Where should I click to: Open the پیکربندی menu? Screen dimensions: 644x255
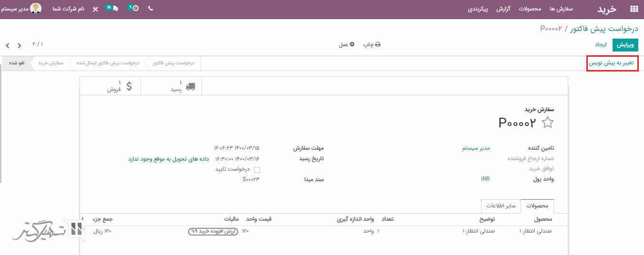(x=478, y=9)
